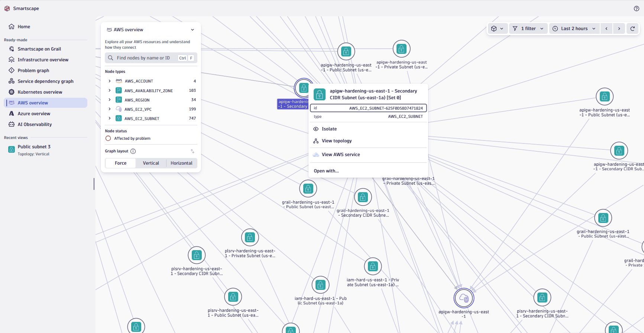The image size is (644, 333).
Task: Select left plsrv-hardening Secondary CIDR Subnet node
Action: (x=197, y=255)
